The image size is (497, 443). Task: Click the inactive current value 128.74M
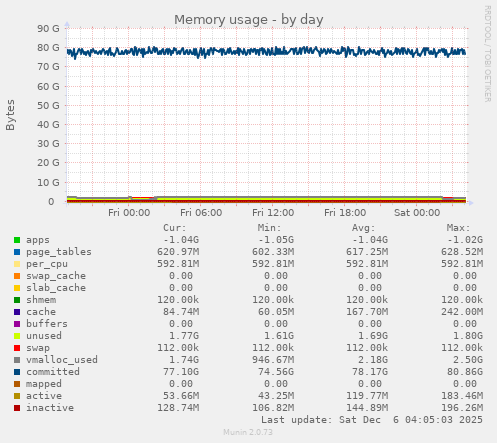click(178, 408)
